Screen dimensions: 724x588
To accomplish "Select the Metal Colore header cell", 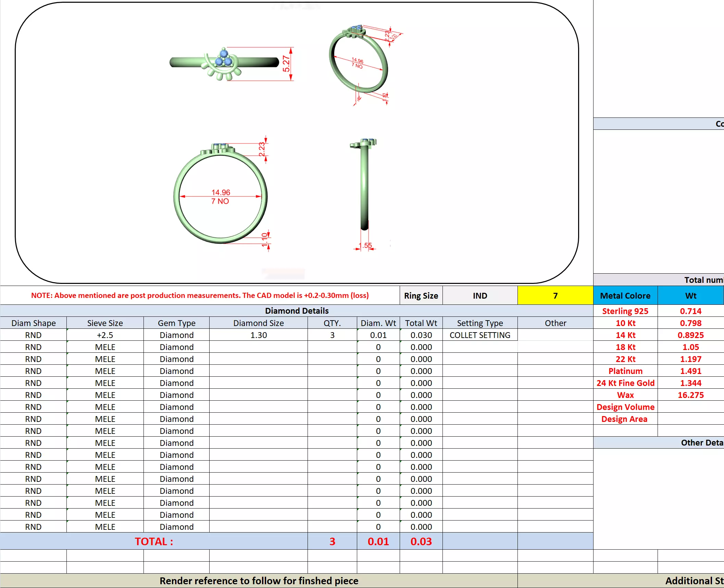I will coord(625,296).
